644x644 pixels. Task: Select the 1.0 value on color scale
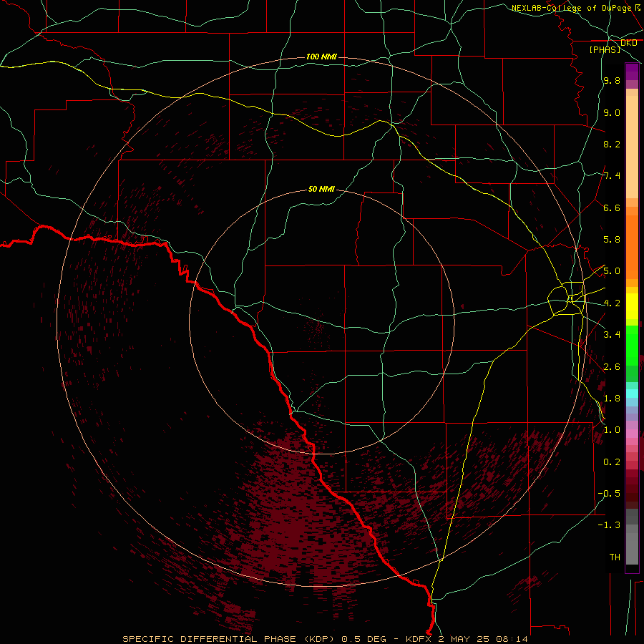point(612,430)
